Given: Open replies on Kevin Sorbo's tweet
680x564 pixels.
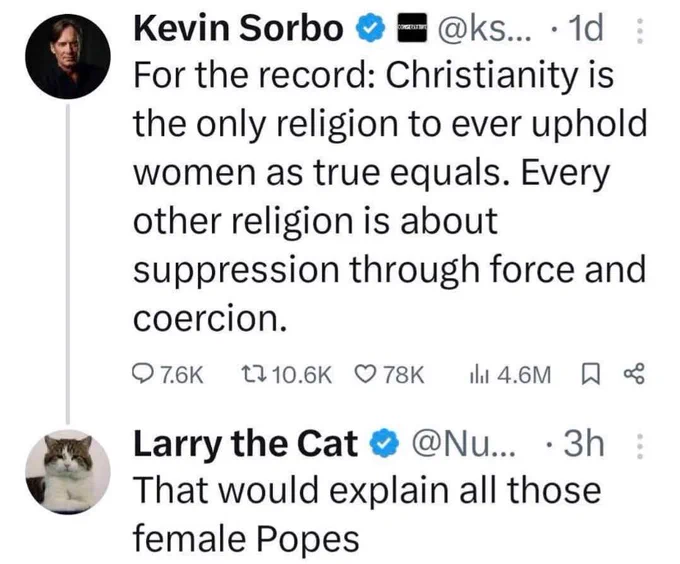Looking at the screenshot, I should click(167, 375).
